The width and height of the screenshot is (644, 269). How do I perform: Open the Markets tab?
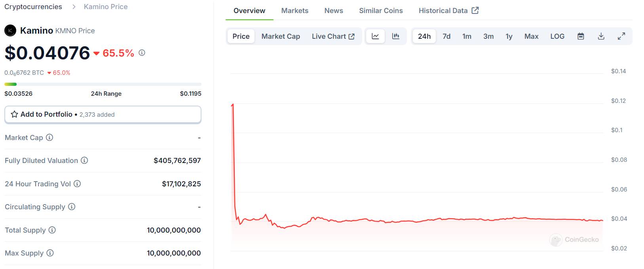click(x=294, y=11)
